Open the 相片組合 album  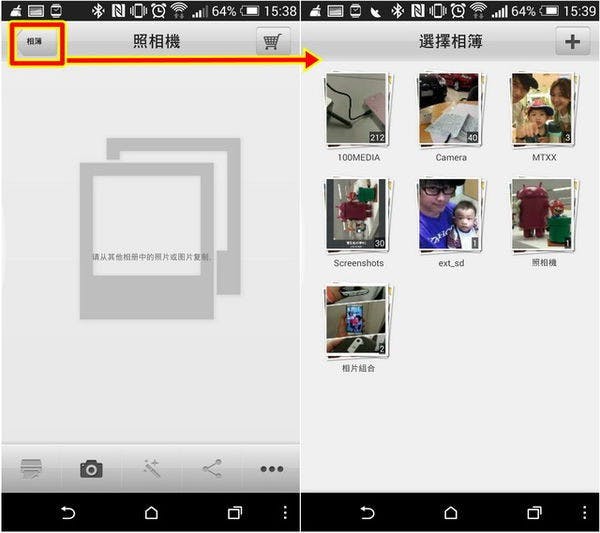pos(358,322)
